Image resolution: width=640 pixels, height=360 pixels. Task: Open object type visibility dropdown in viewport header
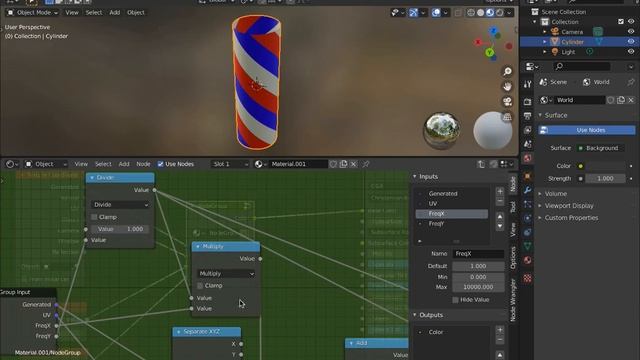click(x=398, y=13)
